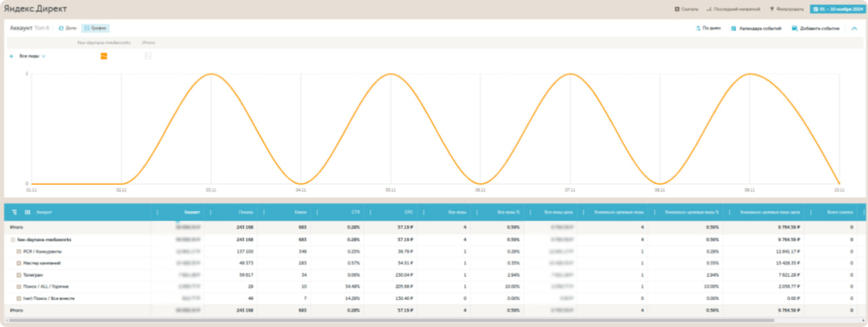
Task: Toggle the Итого series chart icon
Action: (x=147, y=56)
